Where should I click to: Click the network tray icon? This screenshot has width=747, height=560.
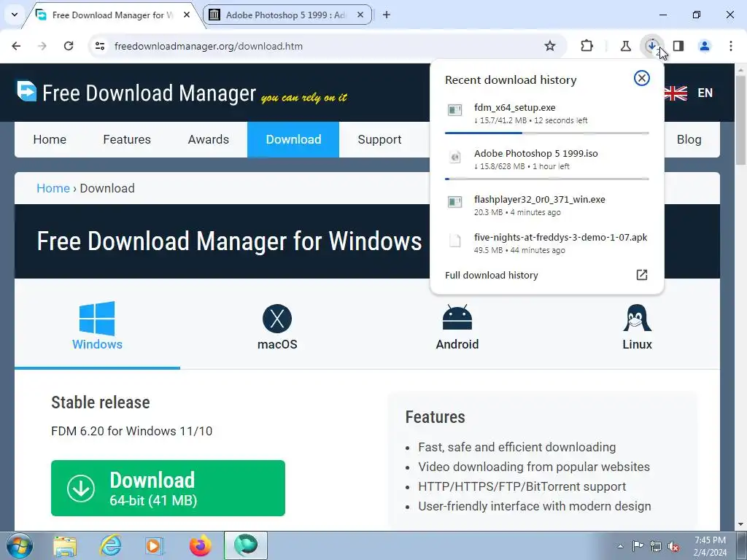point(656,546)
